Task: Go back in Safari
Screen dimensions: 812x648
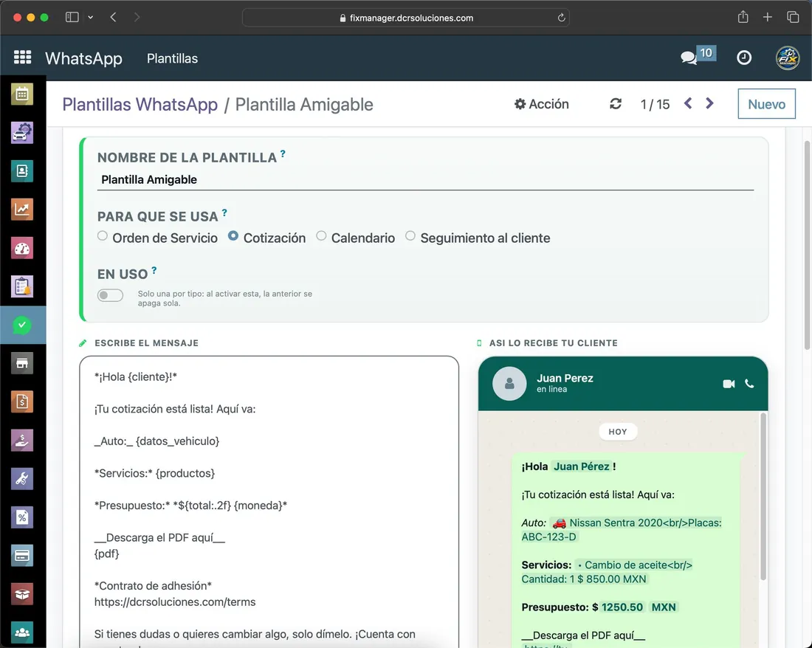Action: pyautogui.click(x=113, y=17)
